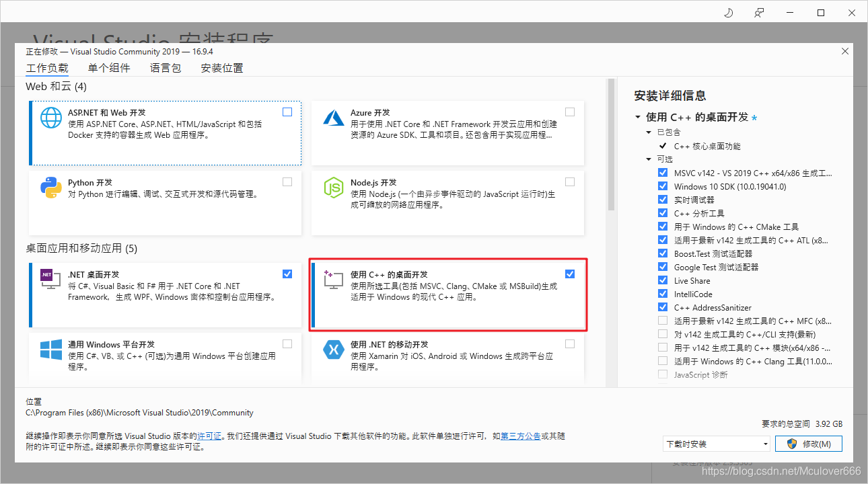Uncheck Google Test 测试适配器
Screen dimensions: 868x484
(663, 267)
